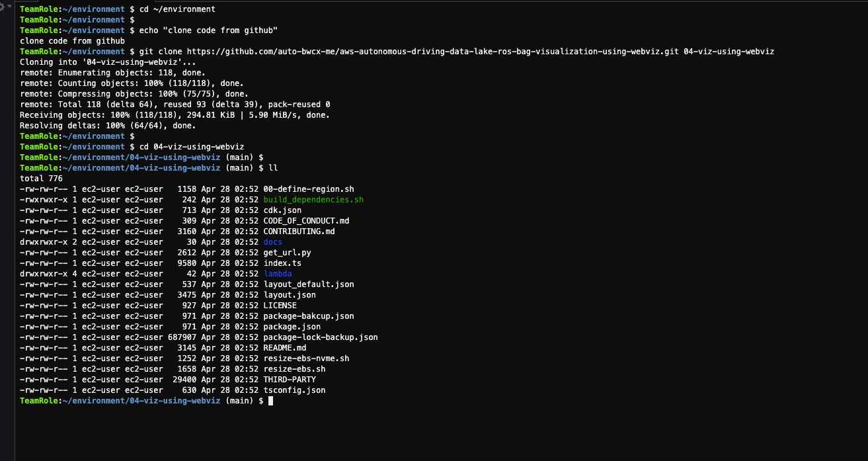Expand the arrow beside the gear icon
This screenshot has width=868, height=461.
coord(9,6)
